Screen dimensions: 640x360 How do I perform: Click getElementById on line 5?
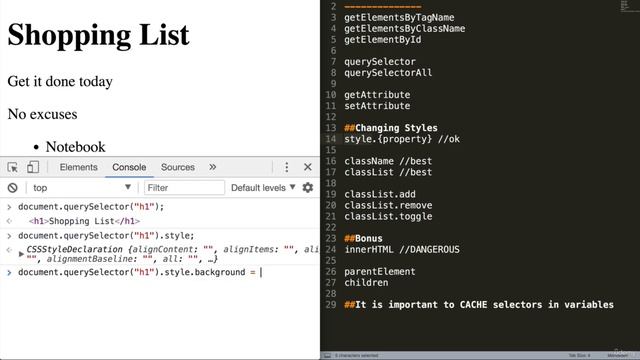382,40
